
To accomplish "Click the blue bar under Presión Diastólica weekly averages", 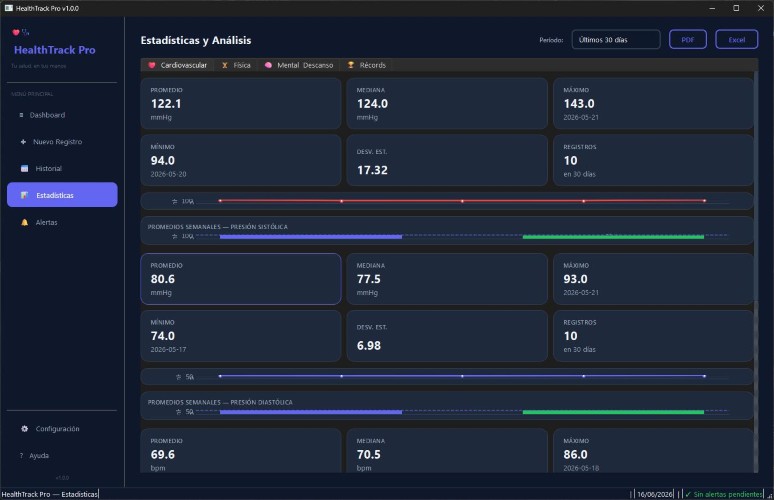I will coord(310,412).
